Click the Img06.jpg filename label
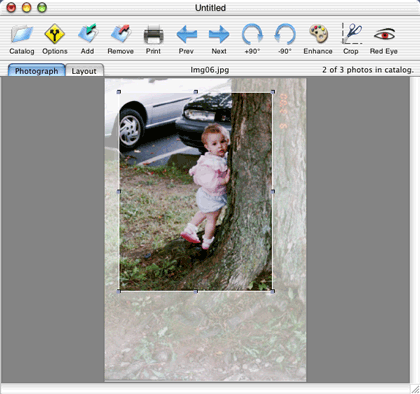 pos(210,70)
